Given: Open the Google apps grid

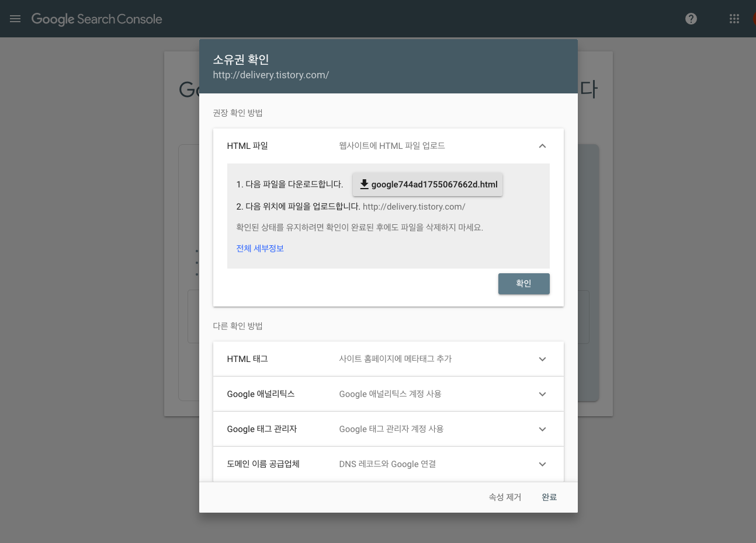Looking at the screenshot, I should (x=734, y=19).
